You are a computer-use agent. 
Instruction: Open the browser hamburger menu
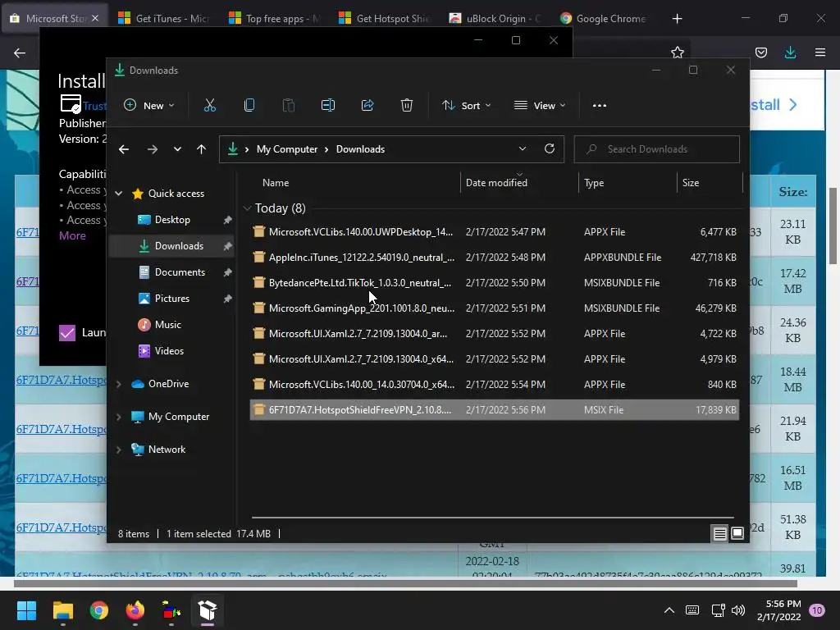820,52
